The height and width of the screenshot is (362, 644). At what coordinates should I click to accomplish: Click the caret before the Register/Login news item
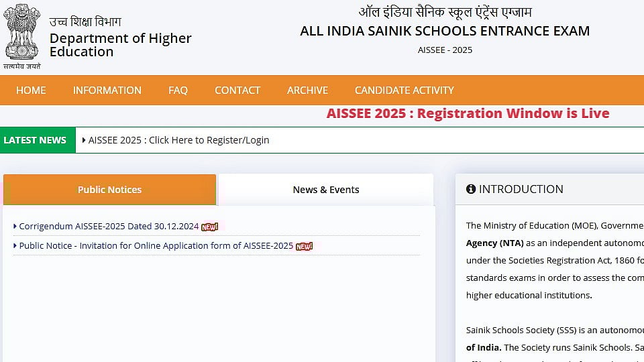(83, 140)
